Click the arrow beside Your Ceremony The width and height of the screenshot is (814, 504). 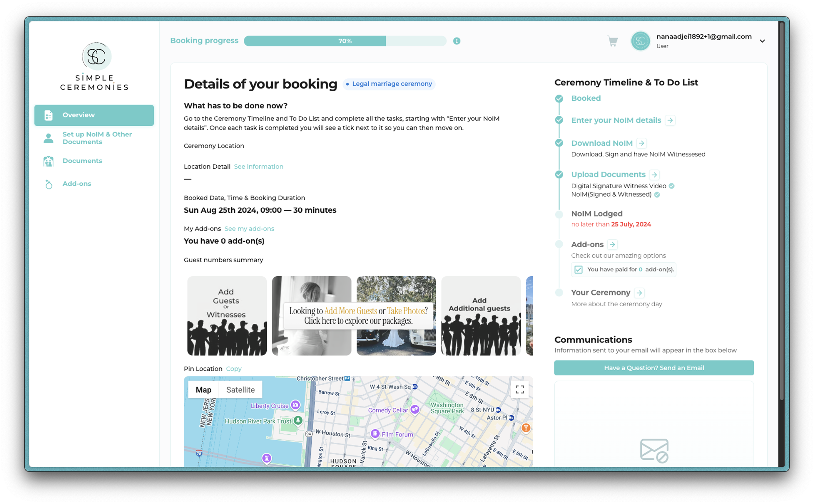tap(639, 293)
